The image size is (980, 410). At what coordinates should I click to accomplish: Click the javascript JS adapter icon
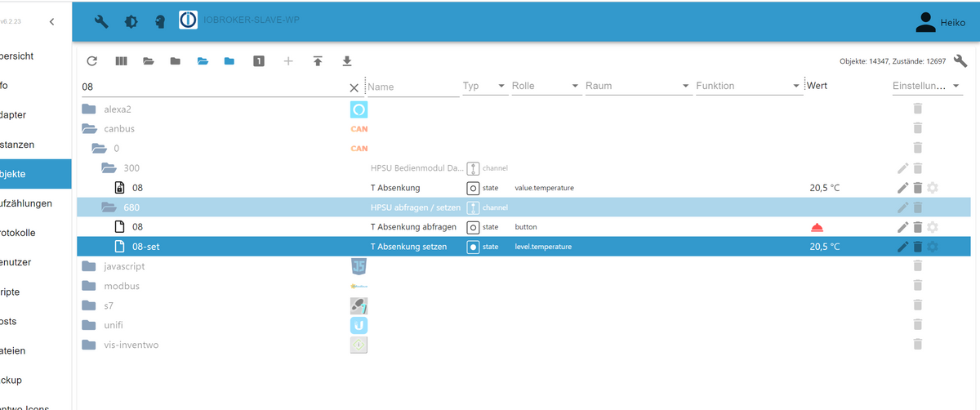[x=359, y=266]
